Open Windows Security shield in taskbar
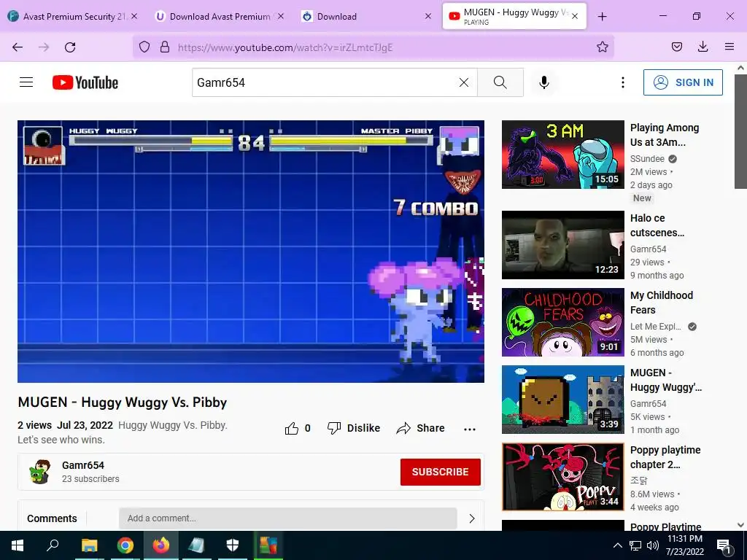 tap(233, 545)
